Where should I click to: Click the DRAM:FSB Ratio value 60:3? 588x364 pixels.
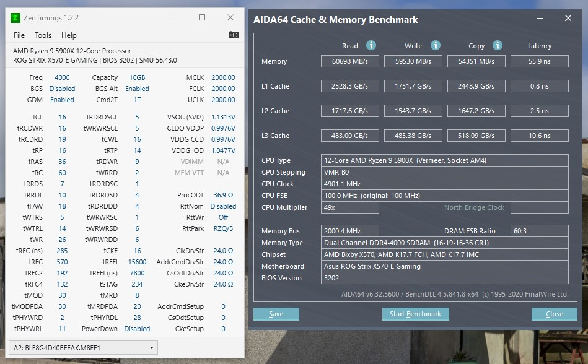[x=540, y=231]
